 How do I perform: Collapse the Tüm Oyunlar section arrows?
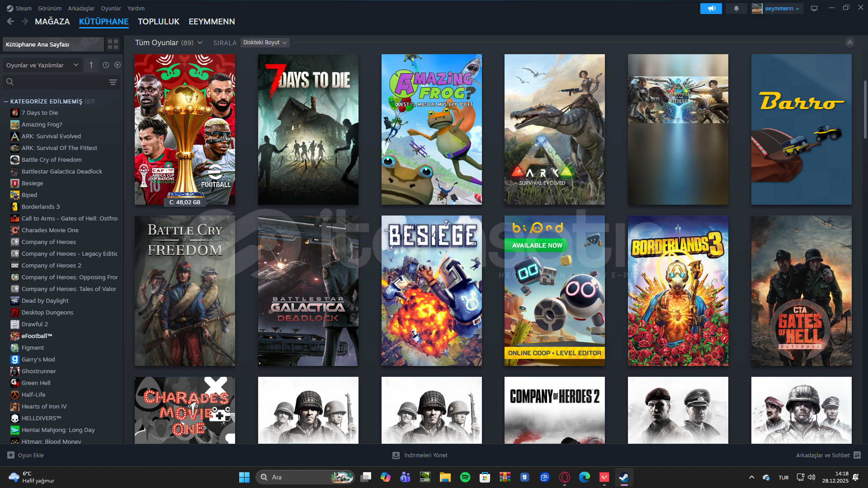tap(849, 42)
